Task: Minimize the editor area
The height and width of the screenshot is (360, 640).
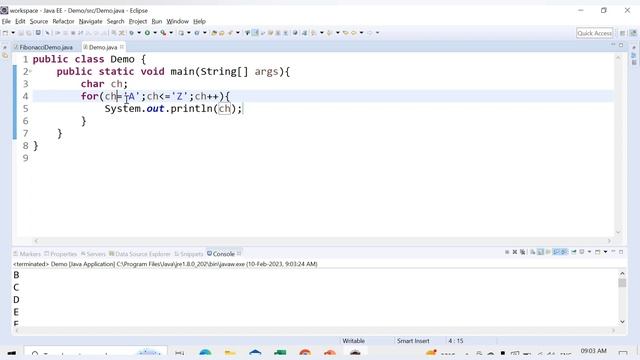Action: pyautogui.click(x=613, y=44)
